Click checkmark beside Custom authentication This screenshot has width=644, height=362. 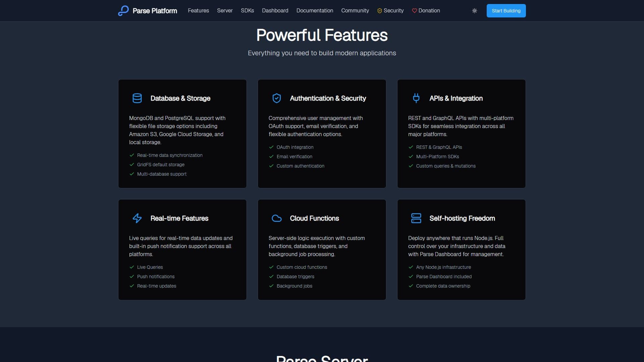pyautogui.click(x=271, y=166)
